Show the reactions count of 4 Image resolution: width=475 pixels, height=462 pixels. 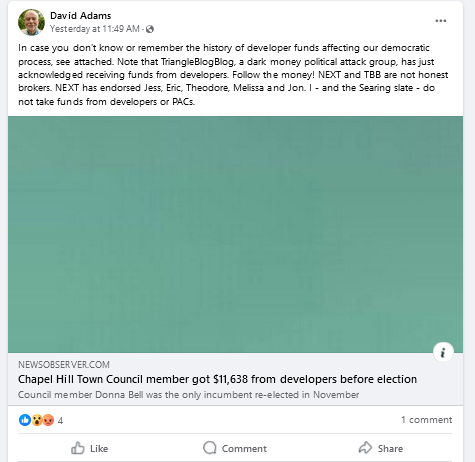coord(60,421)
